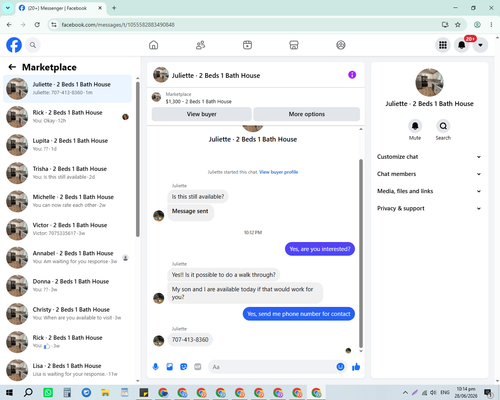Open Victor - 2 Beds 1 Bath House chat
Image resolution: width=500 pixels, height=400 pixels.
tap(67, 229)
